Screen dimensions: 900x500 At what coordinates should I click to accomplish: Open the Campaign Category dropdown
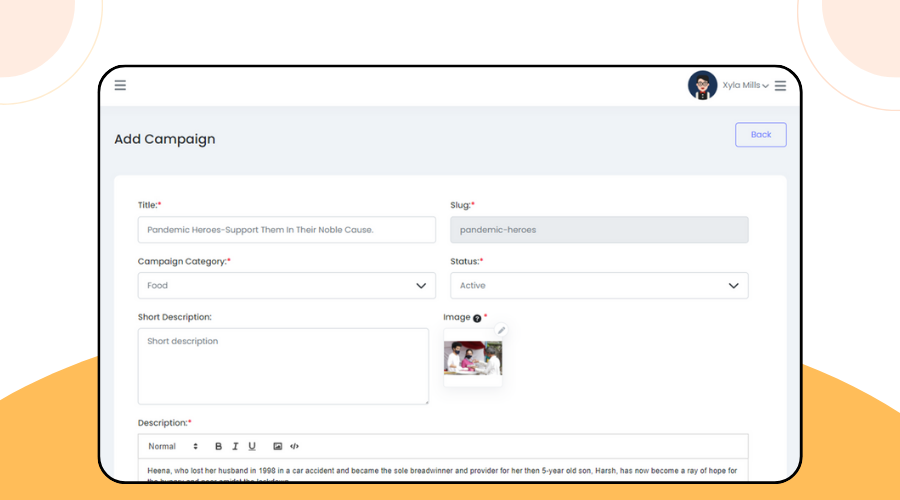286,286
